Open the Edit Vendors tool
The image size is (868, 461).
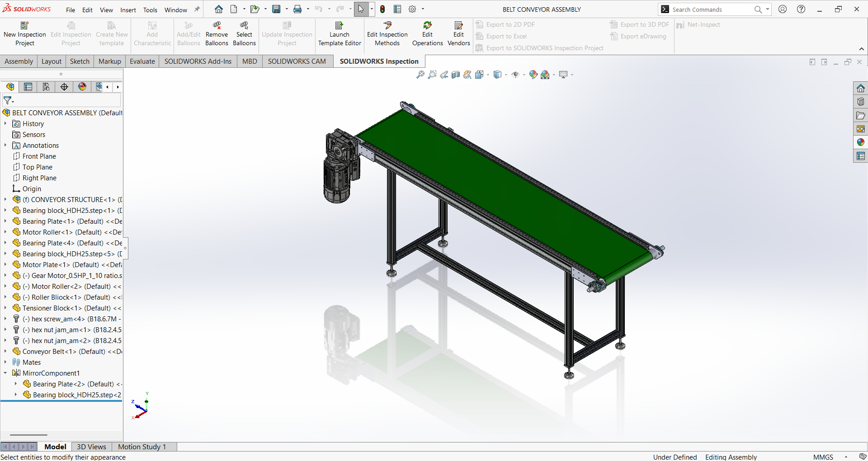(x=458, y=34)
